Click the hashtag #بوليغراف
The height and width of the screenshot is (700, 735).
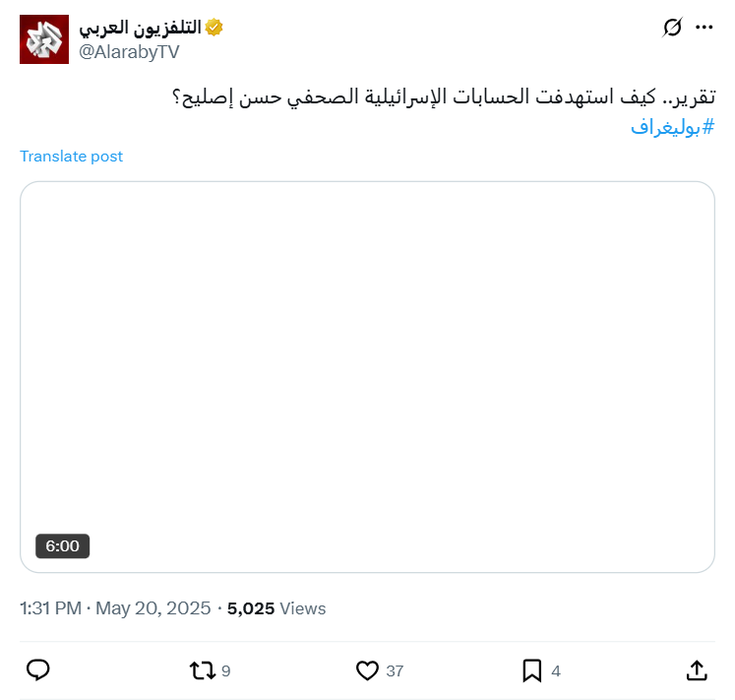tap(672, 126)
